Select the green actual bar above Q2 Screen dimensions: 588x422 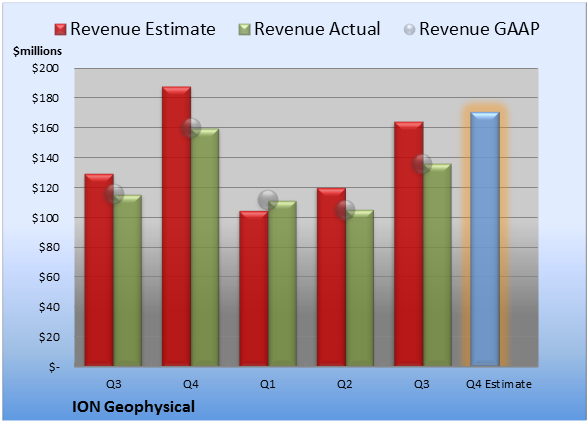click(360, 288)
